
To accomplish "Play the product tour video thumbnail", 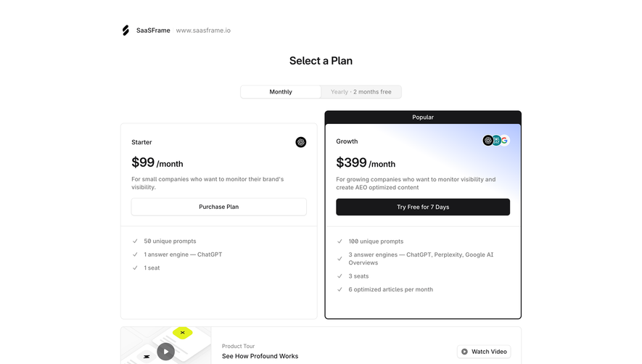I will coord(166,351).
